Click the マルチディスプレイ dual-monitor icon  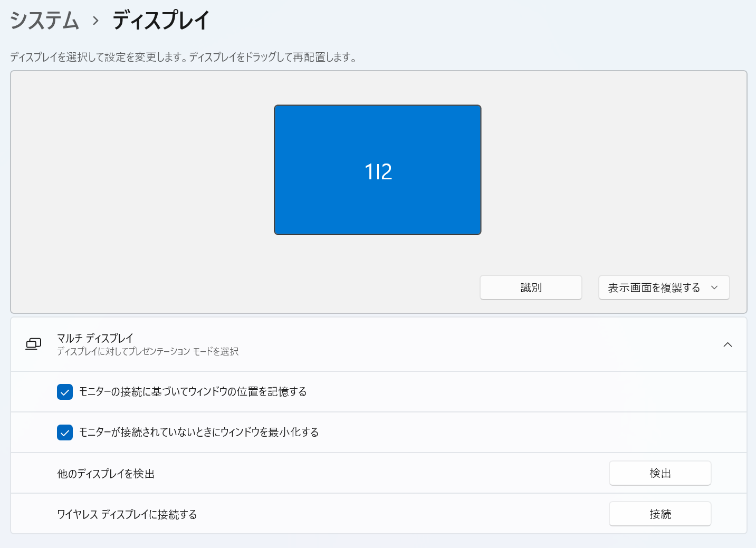point(33,344)
